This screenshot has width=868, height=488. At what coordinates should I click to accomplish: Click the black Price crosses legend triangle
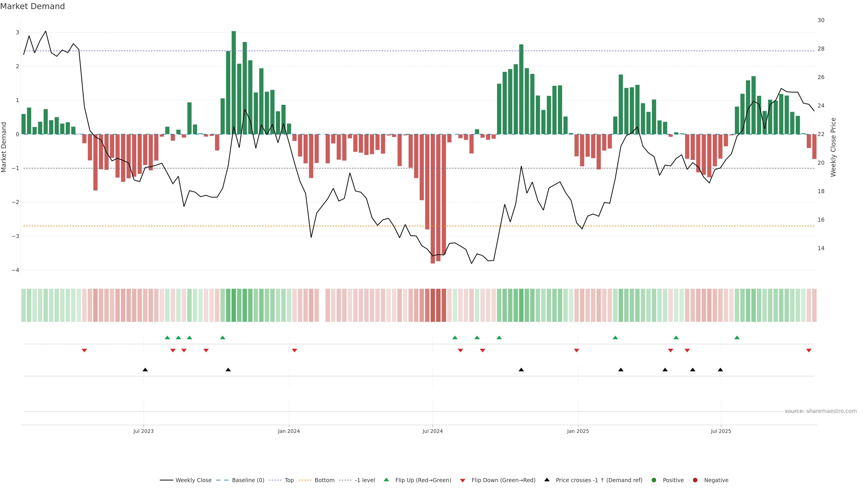point(547,480)
